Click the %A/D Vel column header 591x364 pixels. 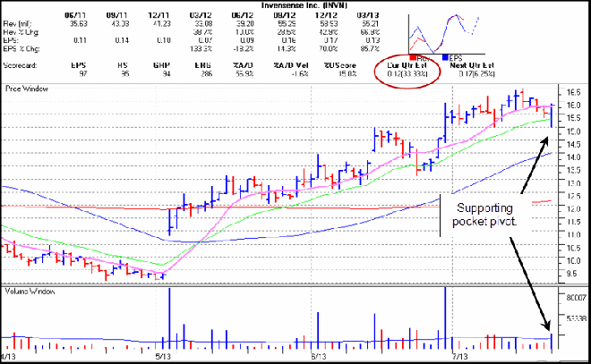pyautogui.click(x=291, y=65)
